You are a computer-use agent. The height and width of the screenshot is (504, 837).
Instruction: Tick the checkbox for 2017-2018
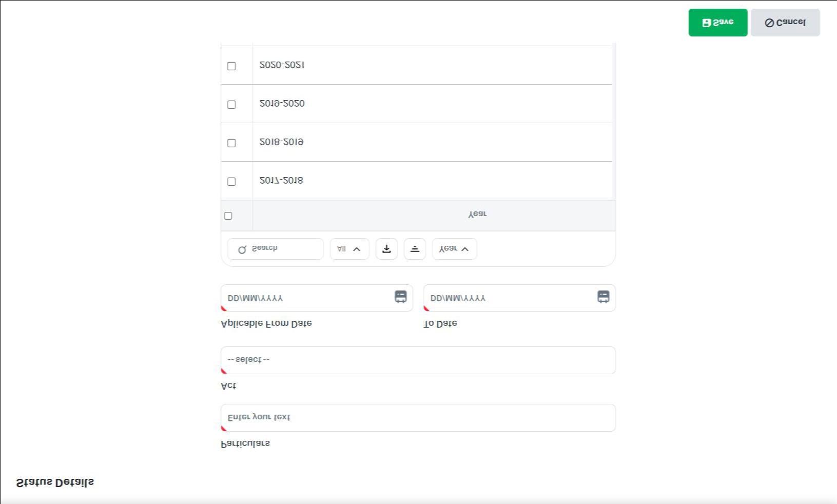click(231, 181)
